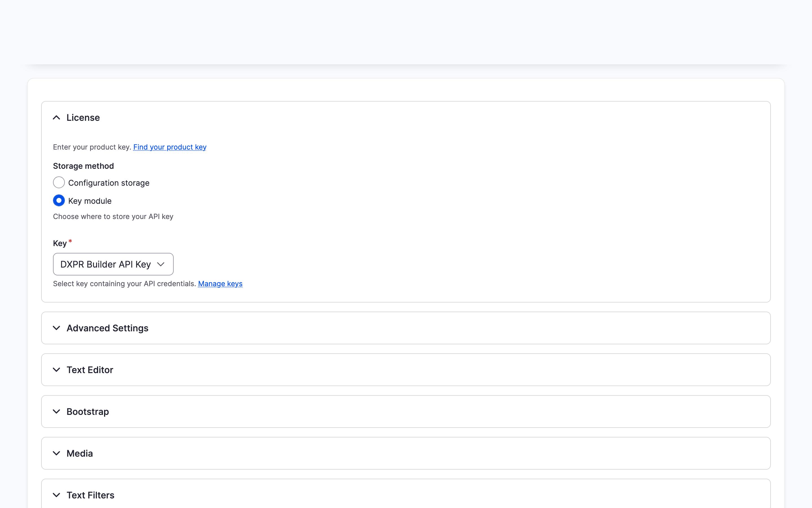Open the Media section title
Image resolution: width=812 pixels, height=508 pixels.
[x=80, y=453]
